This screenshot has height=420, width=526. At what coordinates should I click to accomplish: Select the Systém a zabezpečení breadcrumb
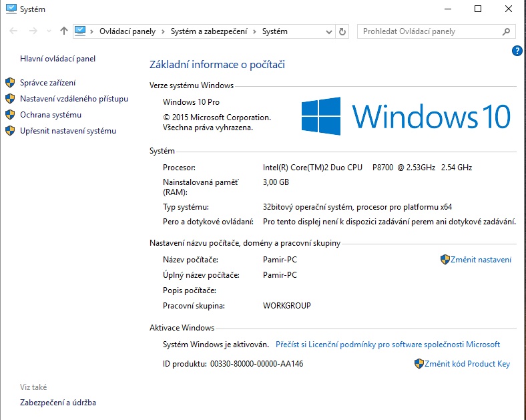coord(208,31)
